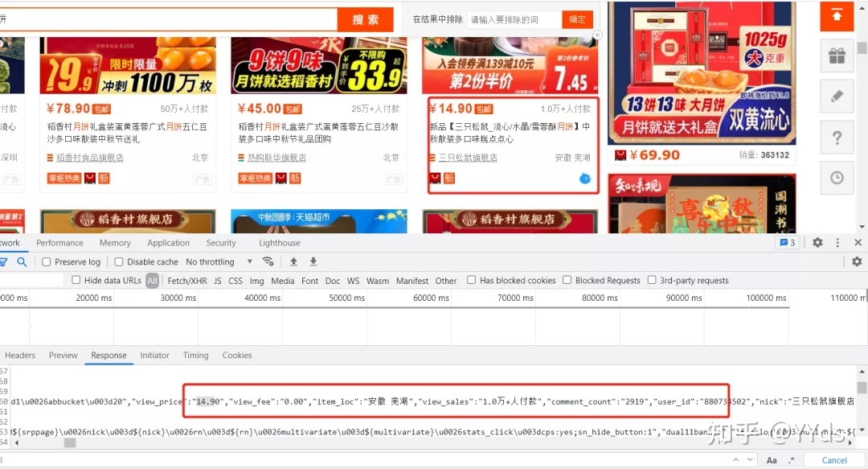The width and height of the screenshot is (868, 469).
Task: Filter requests by Wasm
Action: pyautogui.click(x=378, y=281)
